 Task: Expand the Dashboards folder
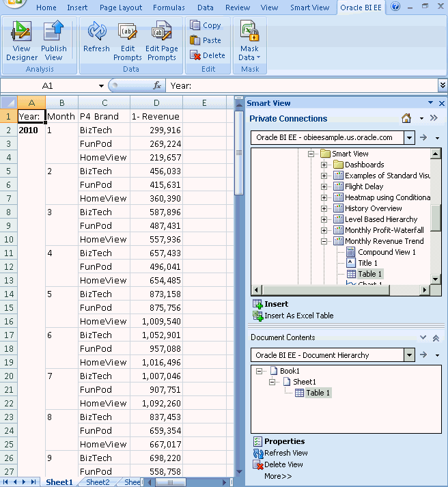coord(324,165)
